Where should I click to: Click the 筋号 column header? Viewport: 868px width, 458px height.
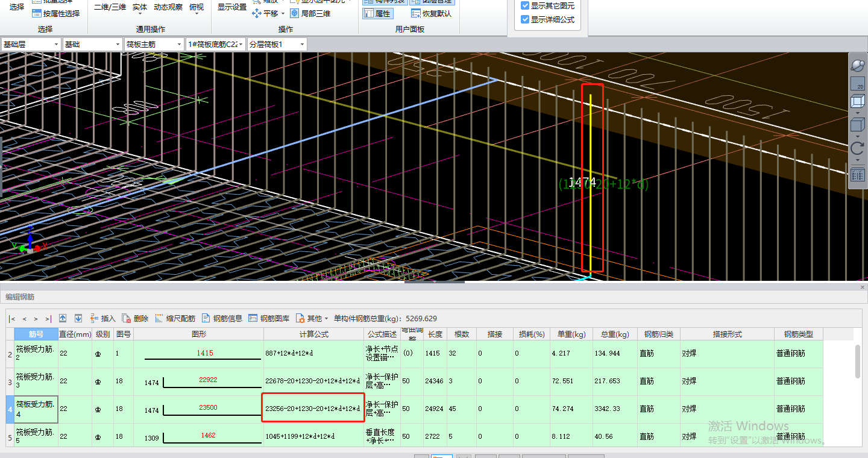[36, 334]
